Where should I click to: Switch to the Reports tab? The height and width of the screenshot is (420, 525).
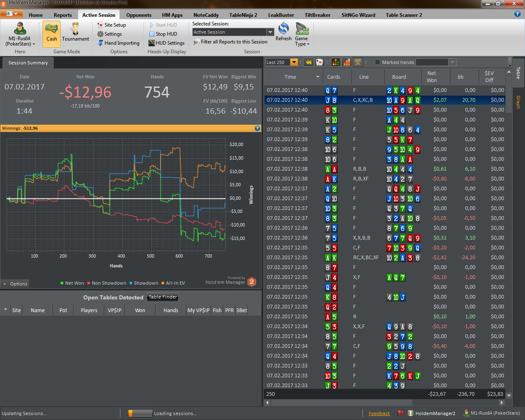tap(63, 15)
